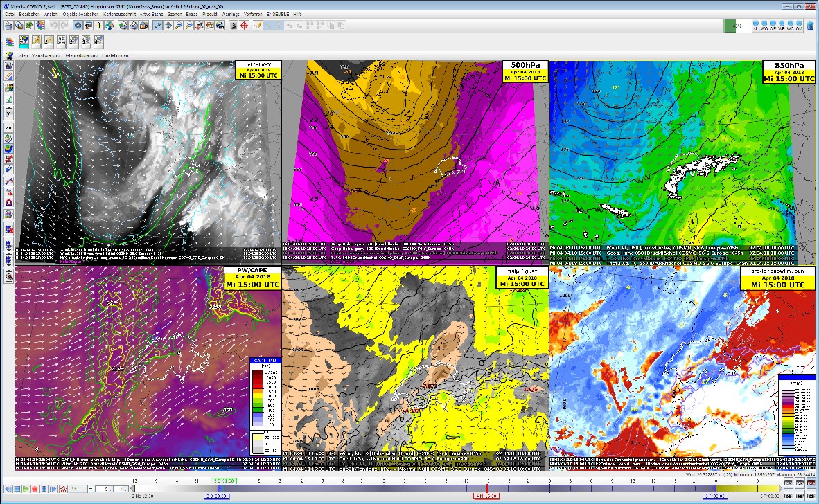This screenshot has width=819, height=504.
Task: Open the animation speed dropdown arrow
Action: click(x=90, y=489)
